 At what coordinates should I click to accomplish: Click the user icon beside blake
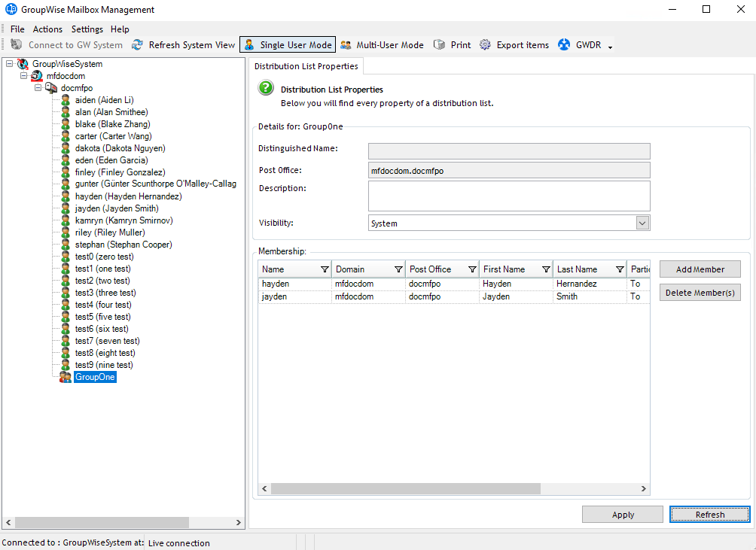click(66, 124)
